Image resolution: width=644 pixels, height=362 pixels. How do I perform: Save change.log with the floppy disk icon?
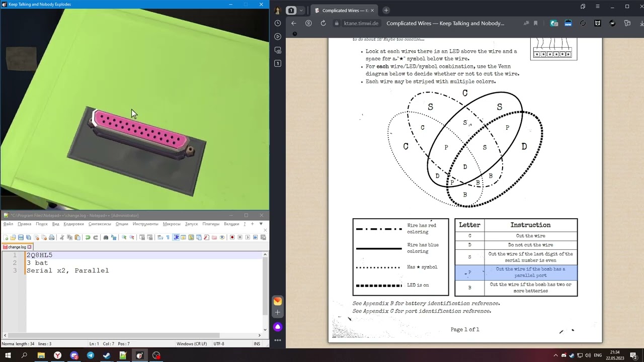[x=21, y=237]
